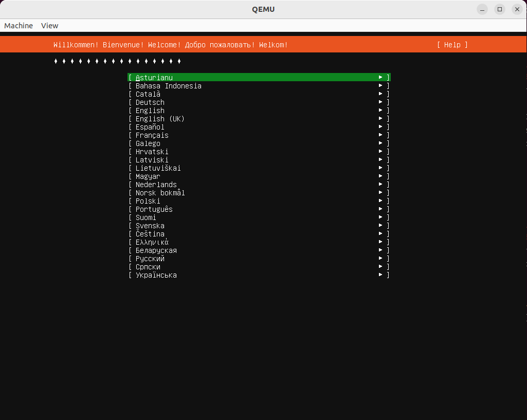
Task: Click the arrow icon beside Polski
Action: (x=380, y=201)
